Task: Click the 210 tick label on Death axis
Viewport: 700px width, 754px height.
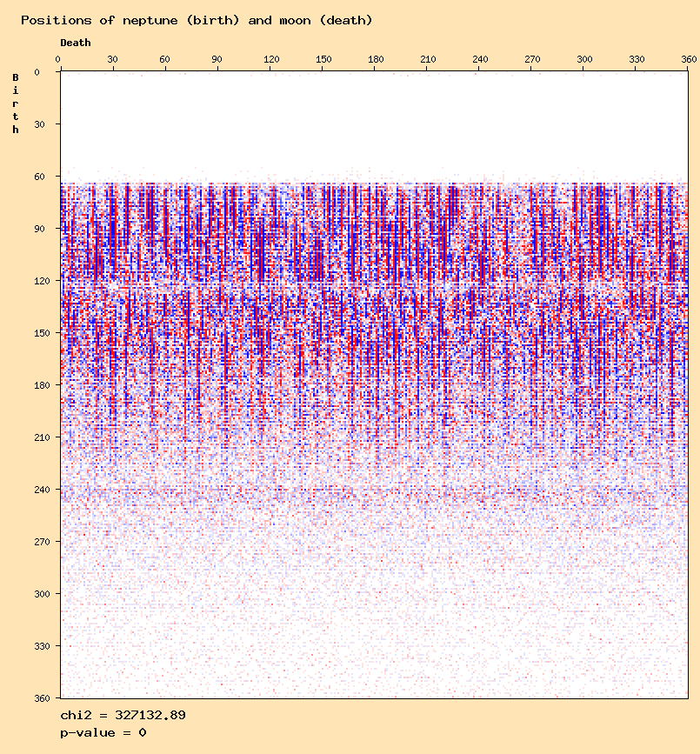Action: pyautogui.click(x=428, y=59)
